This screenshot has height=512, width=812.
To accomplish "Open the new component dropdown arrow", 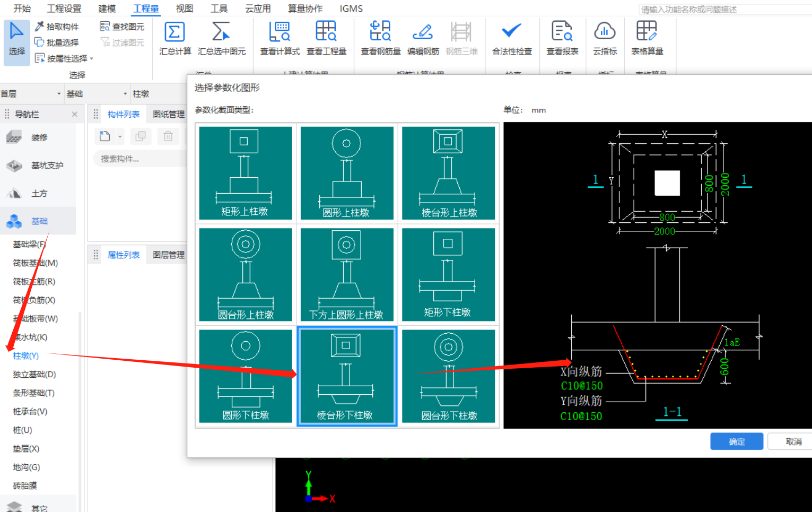I will [x=120, y=137].
